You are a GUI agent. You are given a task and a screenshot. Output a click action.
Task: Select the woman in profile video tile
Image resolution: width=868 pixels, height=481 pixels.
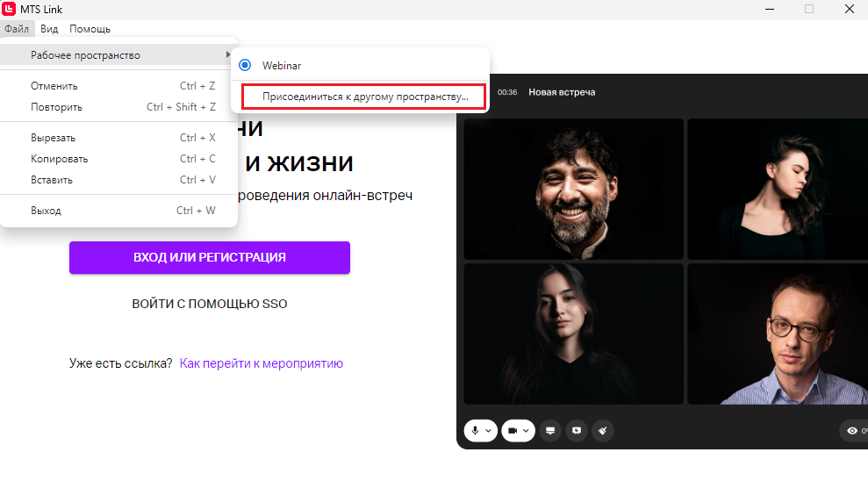[x=778, y=189]
